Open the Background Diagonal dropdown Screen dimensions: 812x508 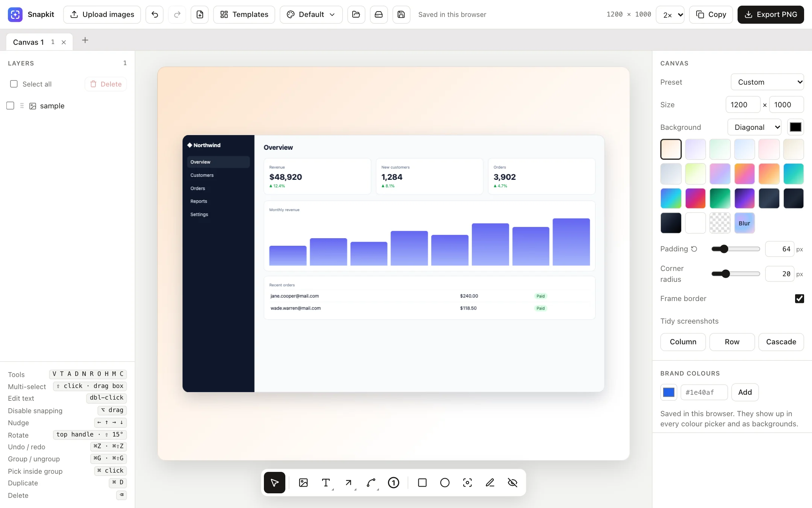(x=754, y=127)
